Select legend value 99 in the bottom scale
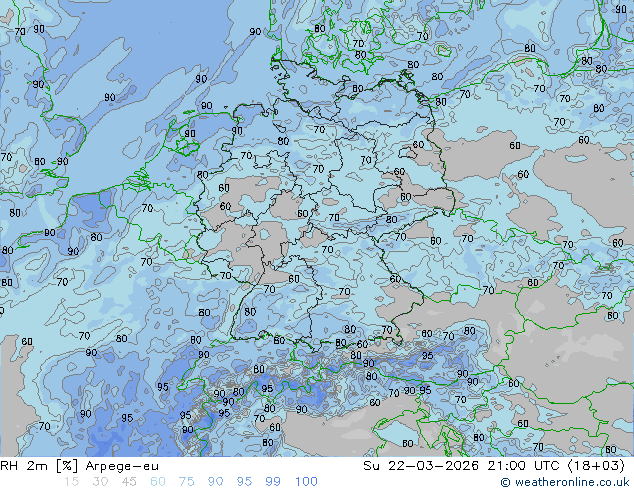The image size is (634, 490). (x=273, y=482)
